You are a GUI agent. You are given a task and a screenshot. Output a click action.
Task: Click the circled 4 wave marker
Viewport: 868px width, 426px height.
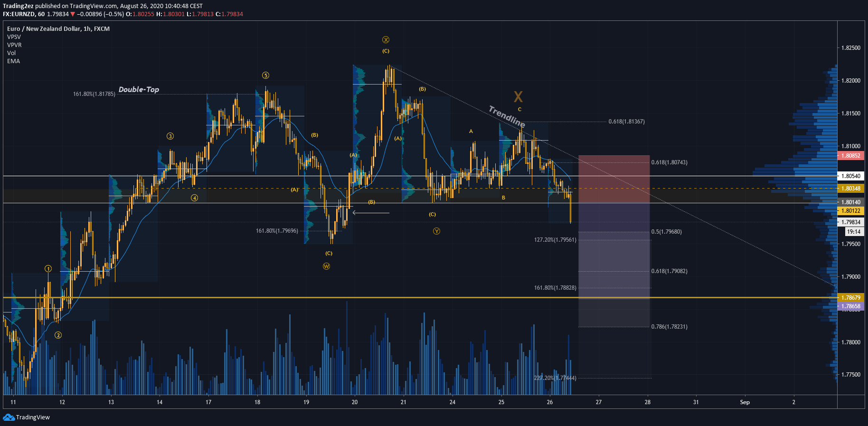pos(194,198)
